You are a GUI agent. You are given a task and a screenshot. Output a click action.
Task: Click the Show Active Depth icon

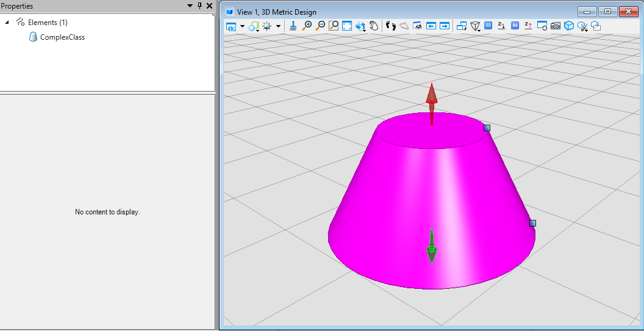[x=528, y=26]
